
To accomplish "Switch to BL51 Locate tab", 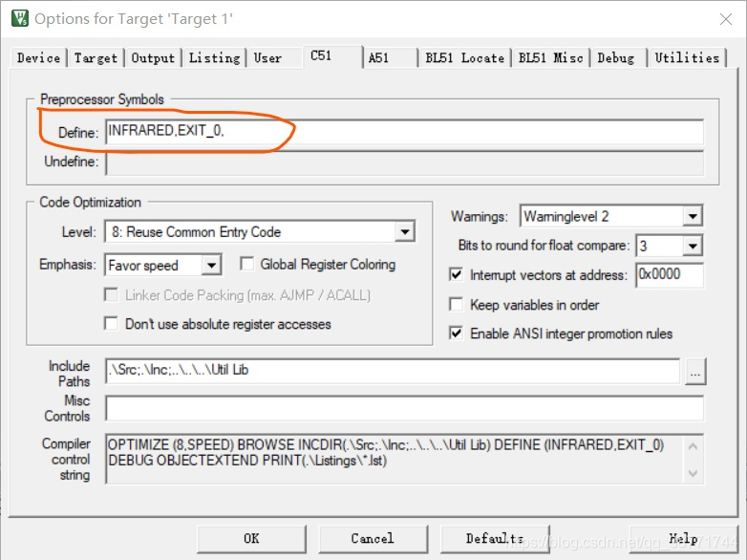I will click(x=464, y=58).
